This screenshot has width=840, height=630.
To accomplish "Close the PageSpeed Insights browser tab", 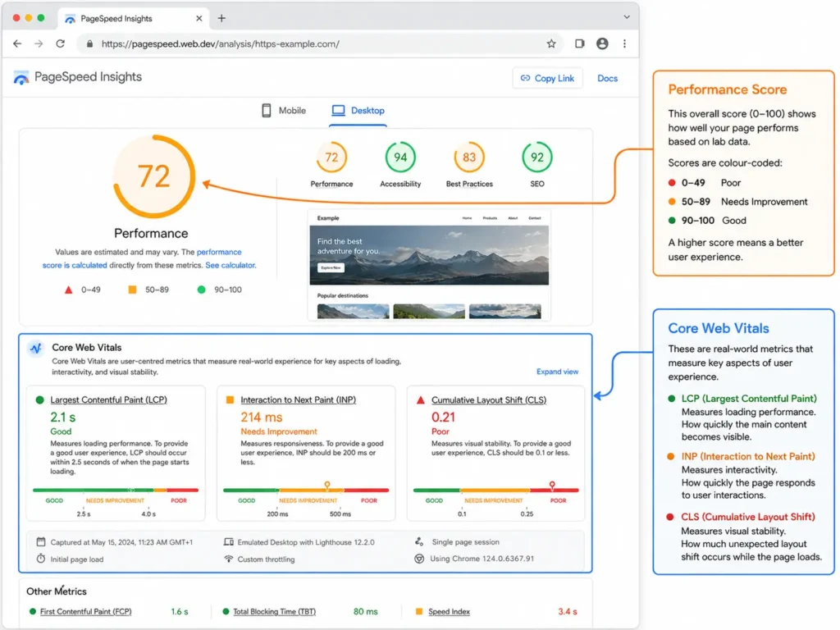I will tap(199, 18).
